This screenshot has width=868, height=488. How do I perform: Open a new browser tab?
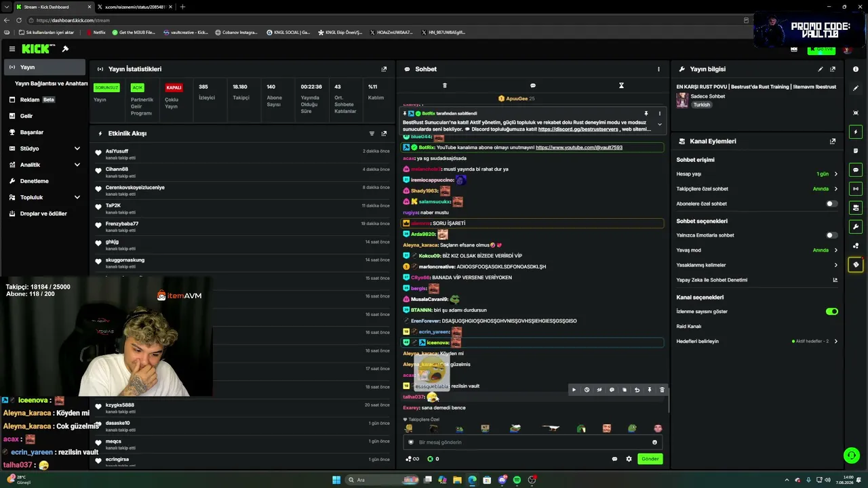coord(182,7)
